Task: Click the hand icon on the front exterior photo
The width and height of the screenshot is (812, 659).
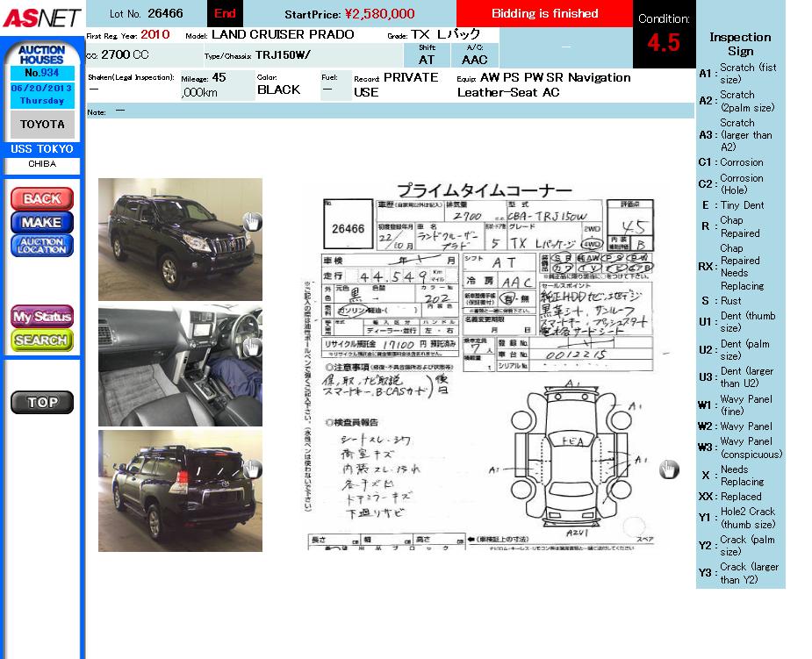Action: click(x=252, y=221)
